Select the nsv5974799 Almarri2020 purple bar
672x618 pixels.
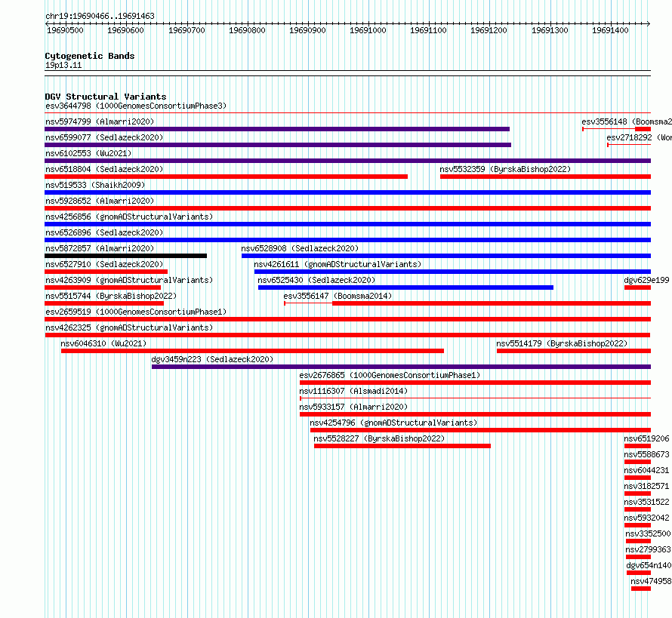click(277, 129)
